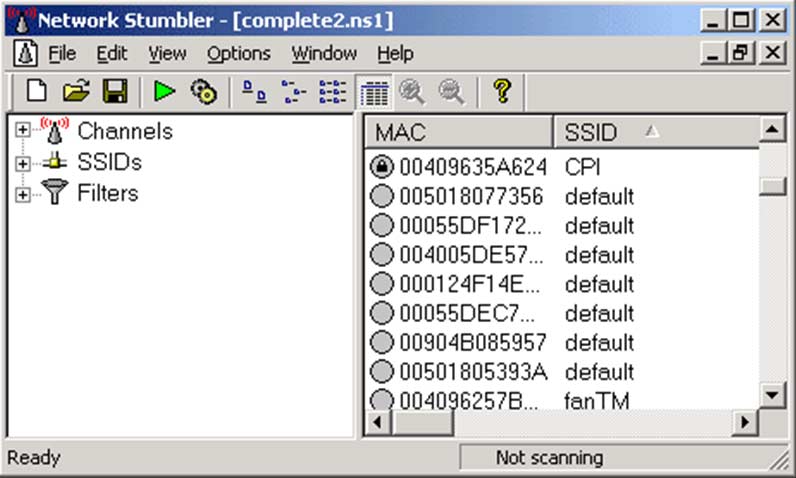Click the document icon left of File menu
Image resolution: width=796 pixels, height=478 pixels.
[25, 53]
